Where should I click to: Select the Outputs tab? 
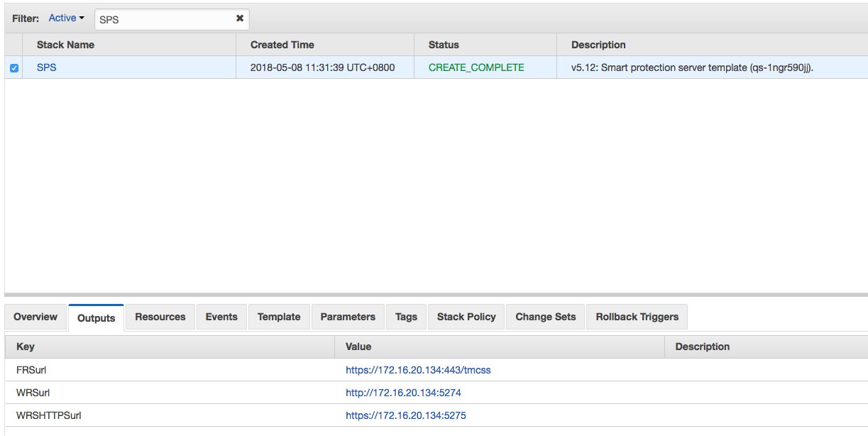[96, 317]
